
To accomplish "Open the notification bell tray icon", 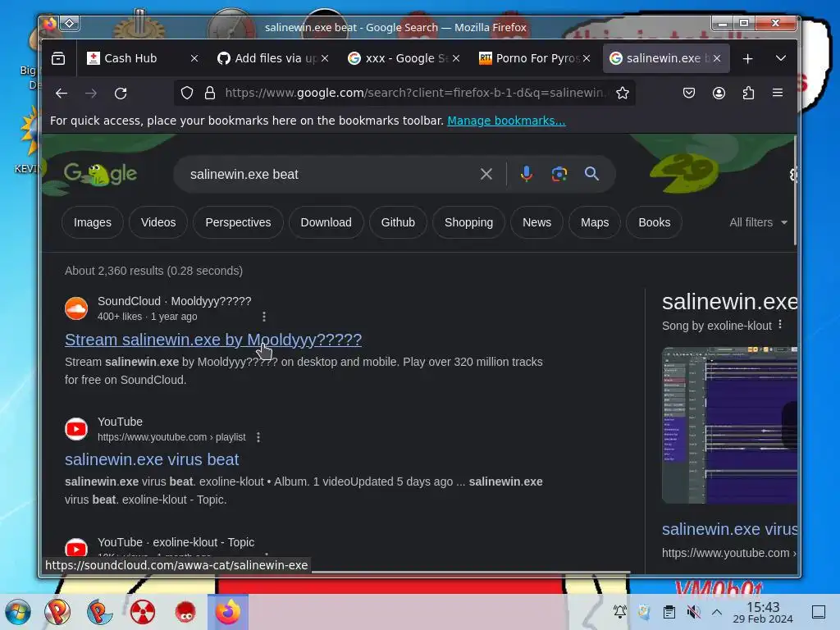I will (x=620, y=612).
